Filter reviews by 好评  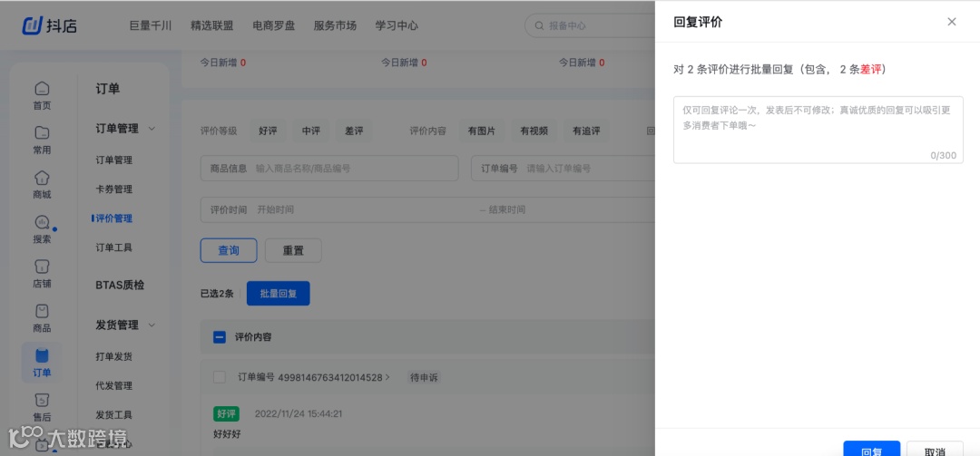[x=268, y=131]
